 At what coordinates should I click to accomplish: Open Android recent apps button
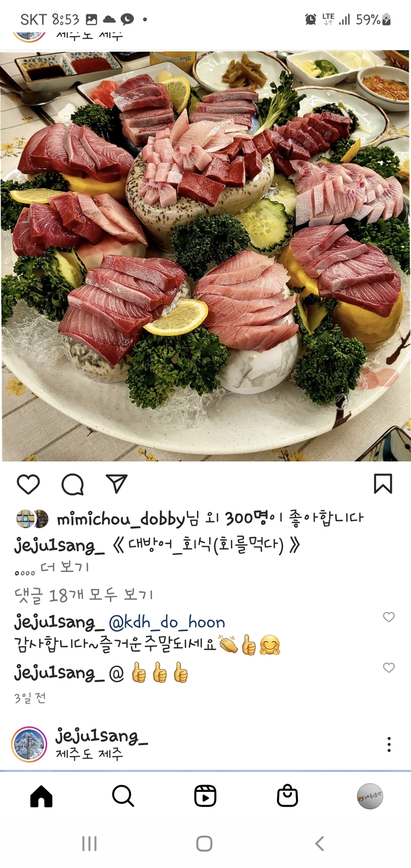pyautogui.click(x=89, y=843)
